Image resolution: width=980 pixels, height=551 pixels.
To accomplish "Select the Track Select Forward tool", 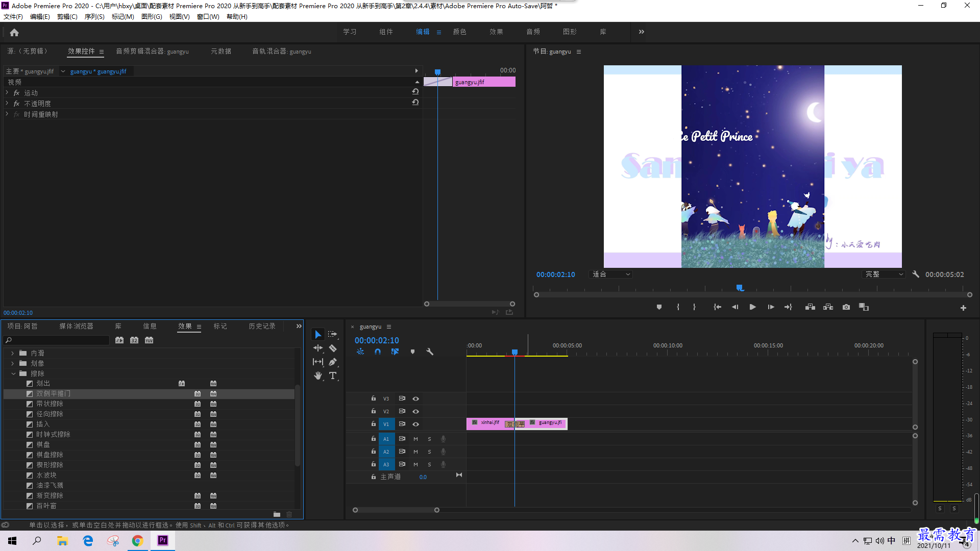I will tap(333, 334).
